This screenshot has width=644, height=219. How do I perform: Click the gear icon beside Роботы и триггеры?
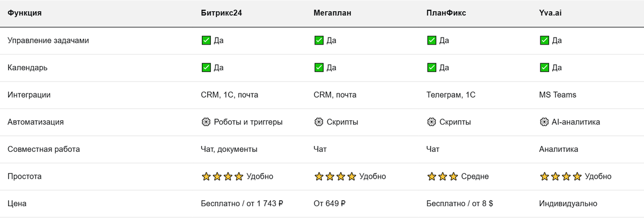click(206, 122)
